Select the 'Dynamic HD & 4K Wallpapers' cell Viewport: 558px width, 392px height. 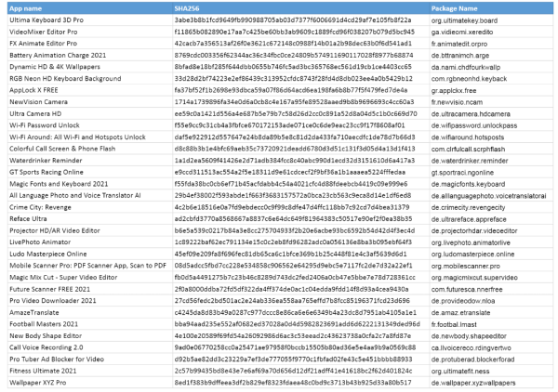89,67
